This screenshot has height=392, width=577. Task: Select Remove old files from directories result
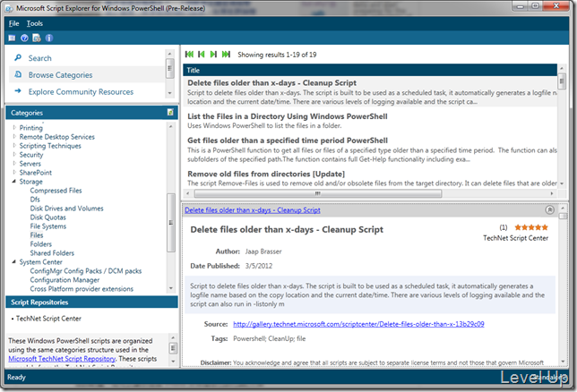click(x=370, y=178)
